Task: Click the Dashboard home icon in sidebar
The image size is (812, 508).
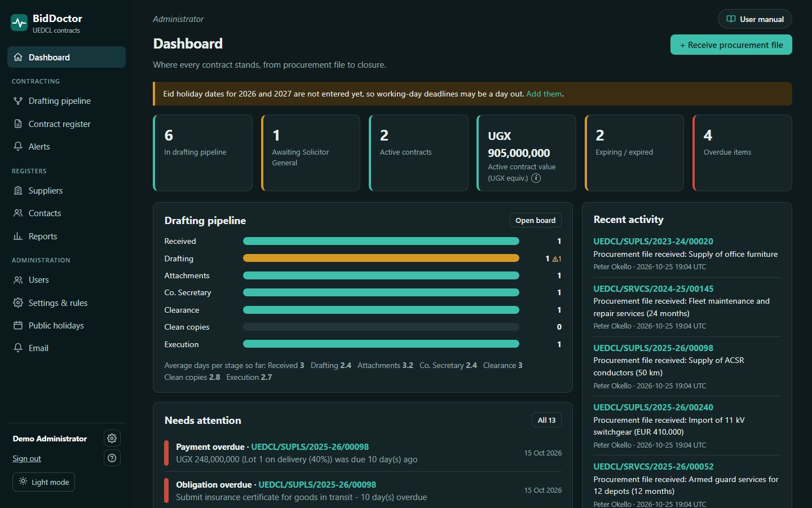Action: coord(18,57)
